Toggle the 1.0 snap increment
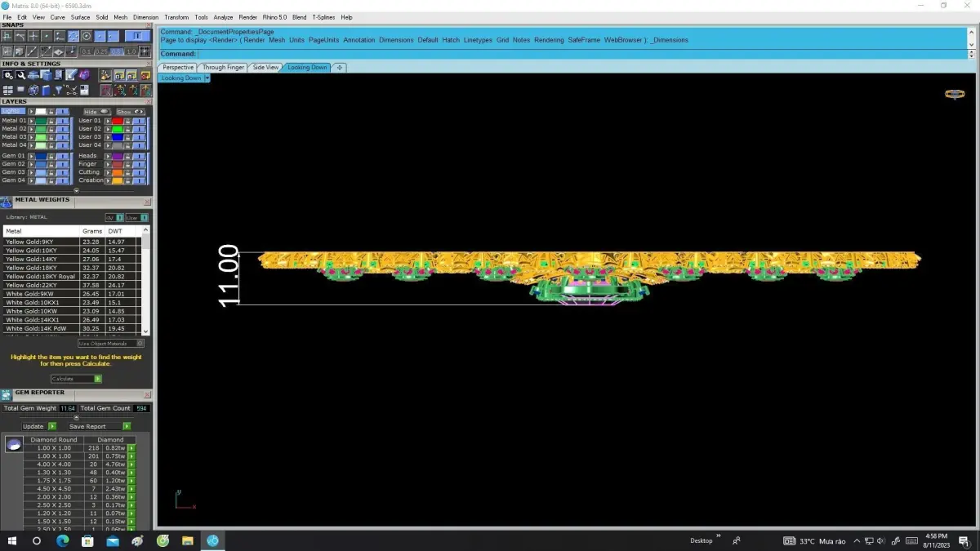 coord(131,51)
